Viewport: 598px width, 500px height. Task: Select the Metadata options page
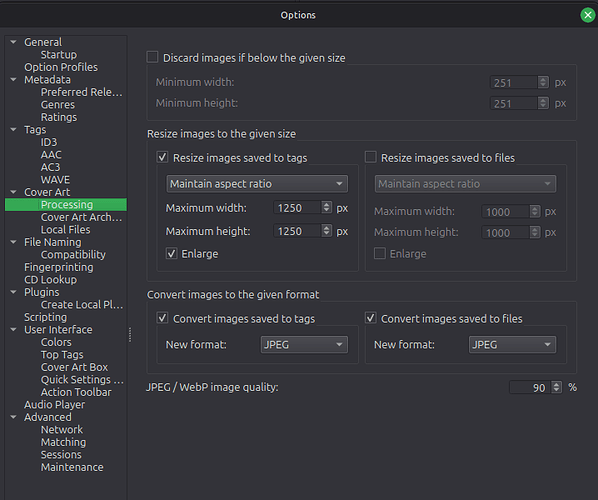[47, 79]
